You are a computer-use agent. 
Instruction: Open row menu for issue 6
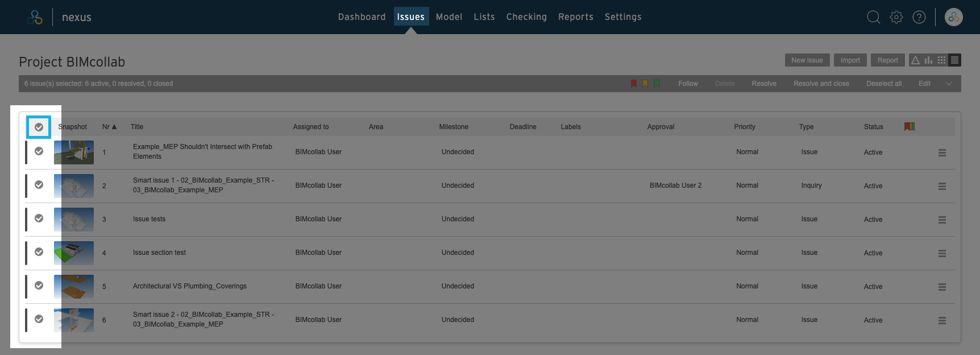click(x=942, y=320)
